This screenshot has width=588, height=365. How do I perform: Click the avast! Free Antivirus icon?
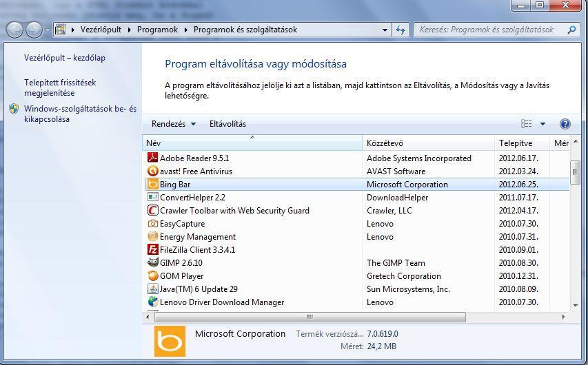[x=152, y=171]
